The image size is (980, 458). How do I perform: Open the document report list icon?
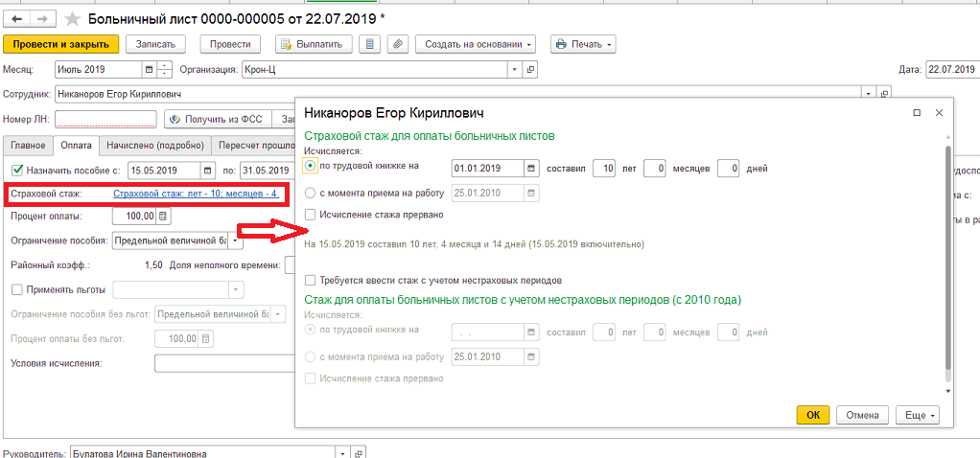(371, 44)
